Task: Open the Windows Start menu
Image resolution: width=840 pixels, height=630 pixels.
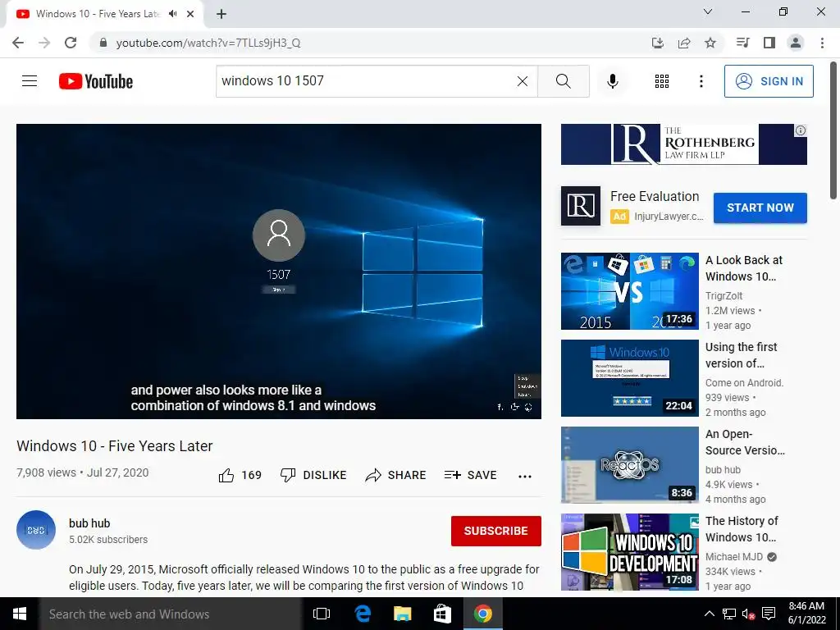Action: click(20, 614)
